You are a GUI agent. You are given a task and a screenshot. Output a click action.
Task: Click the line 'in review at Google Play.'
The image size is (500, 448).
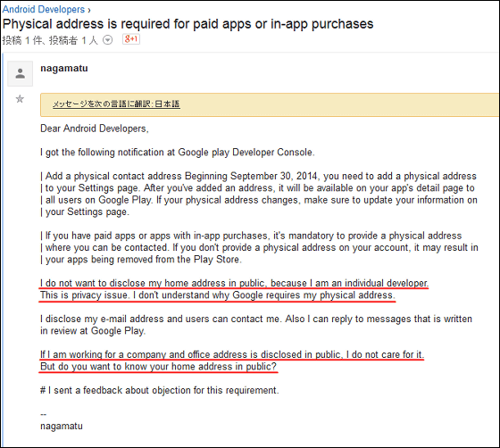click(x=93, y=331)
